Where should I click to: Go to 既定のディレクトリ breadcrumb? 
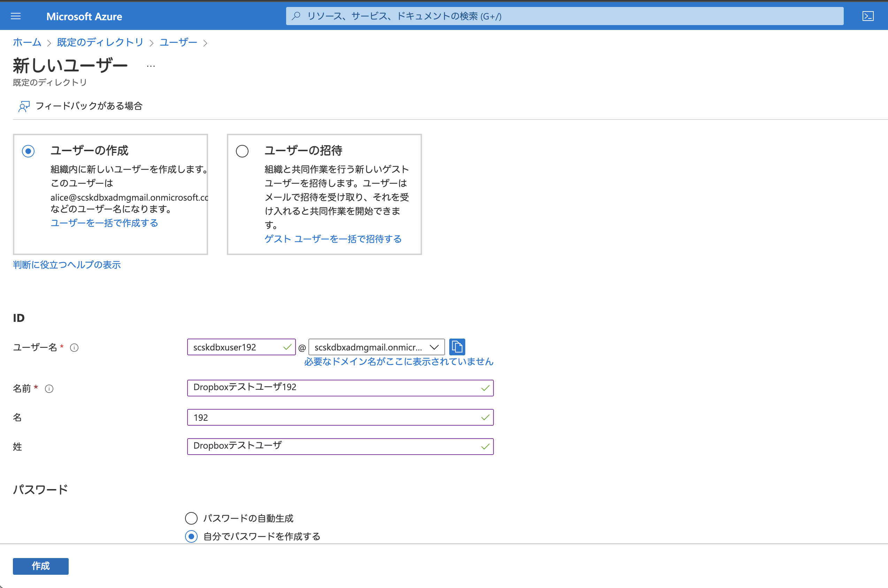tap(100, 42)
